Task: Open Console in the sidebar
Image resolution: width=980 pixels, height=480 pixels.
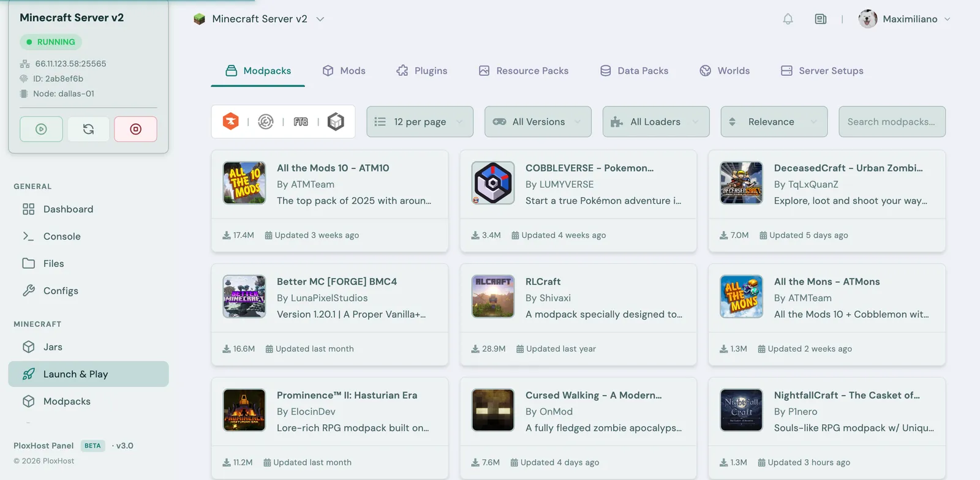Action: [x=88, y=236]
